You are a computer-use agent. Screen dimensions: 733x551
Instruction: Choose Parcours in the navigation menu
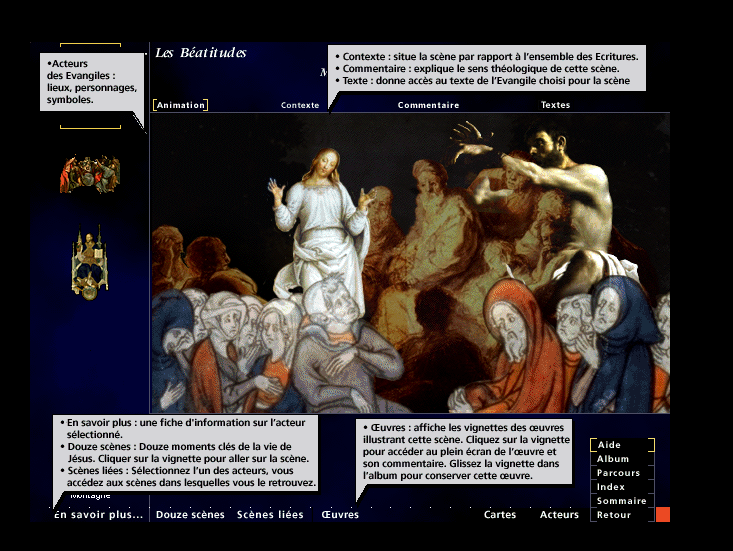coord(618,473)
